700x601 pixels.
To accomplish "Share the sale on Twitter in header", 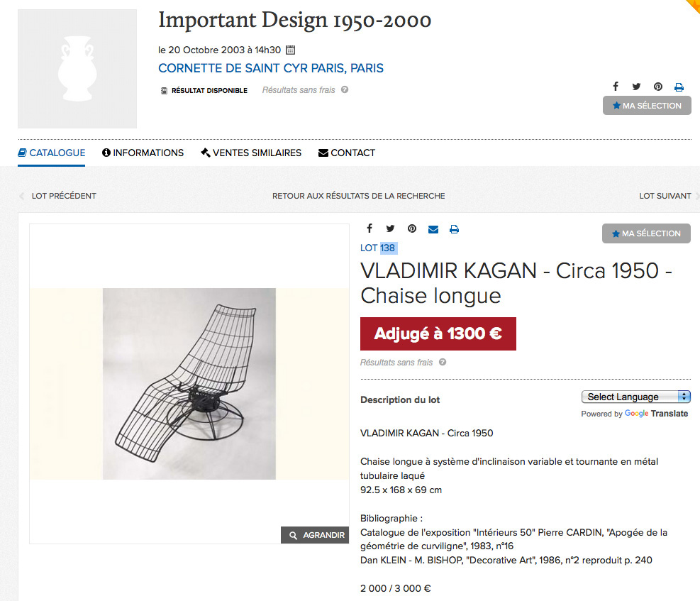I will (637, 87).
